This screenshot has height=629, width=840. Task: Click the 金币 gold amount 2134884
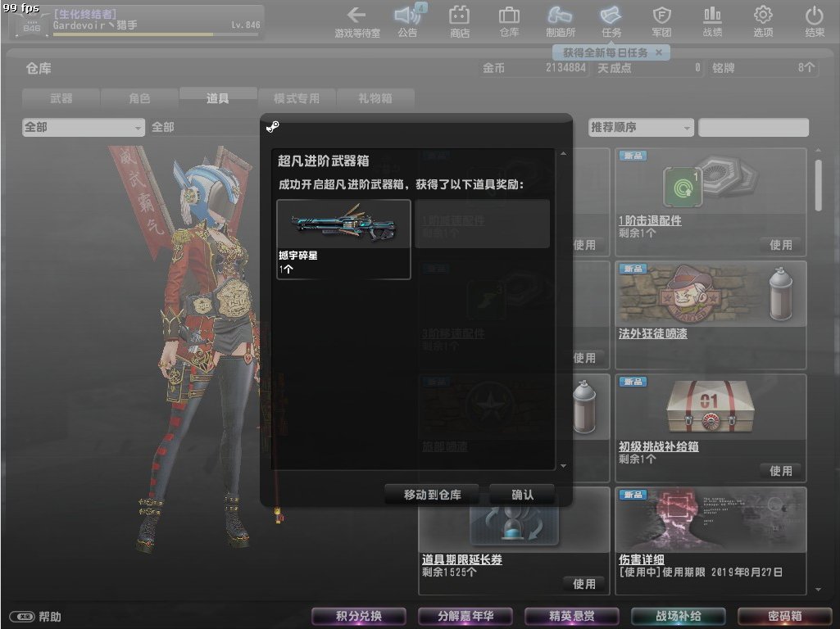point(565,67)
